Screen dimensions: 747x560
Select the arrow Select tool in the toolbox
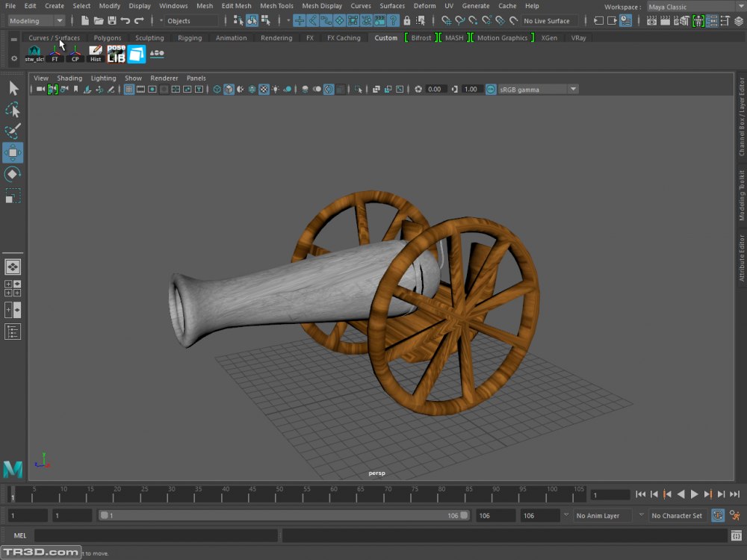point(13,88)
